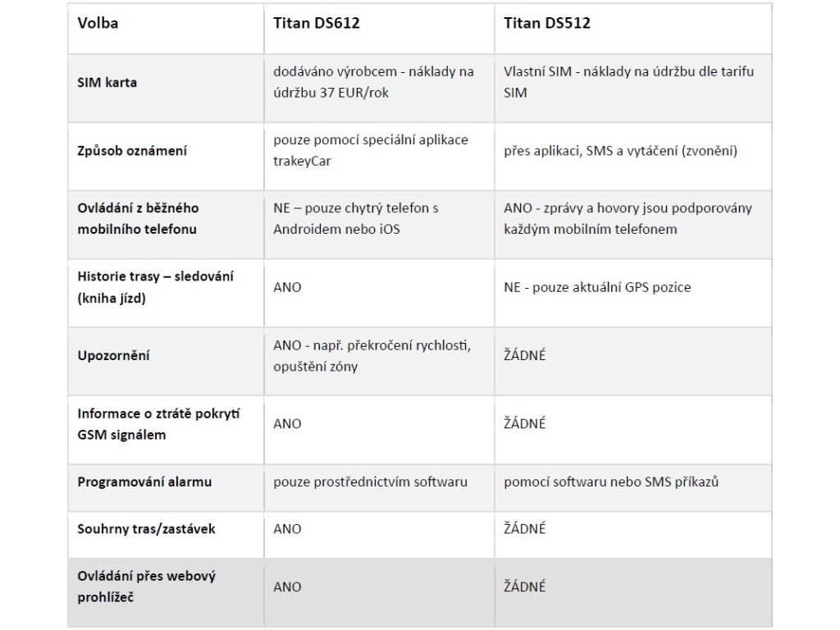Select the aktuální GPS pozice cell
The image size is (840, 630).
coord(597,287)
